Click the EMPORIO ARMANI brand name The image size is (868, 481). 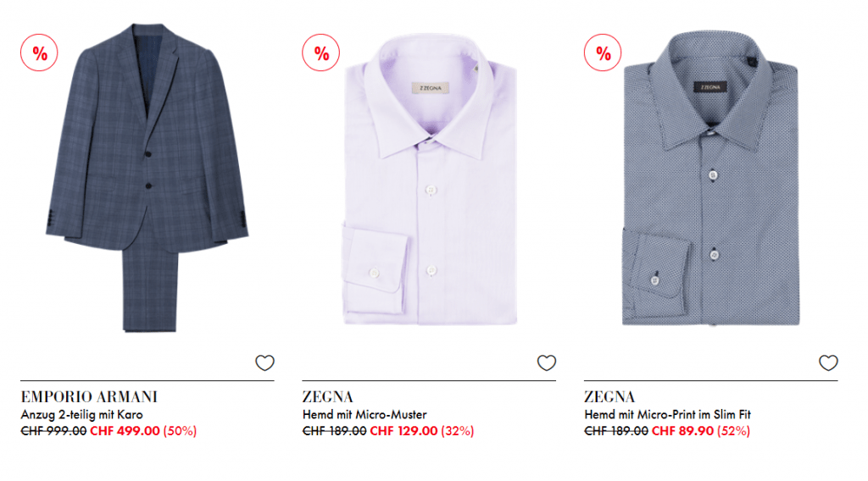89,397
